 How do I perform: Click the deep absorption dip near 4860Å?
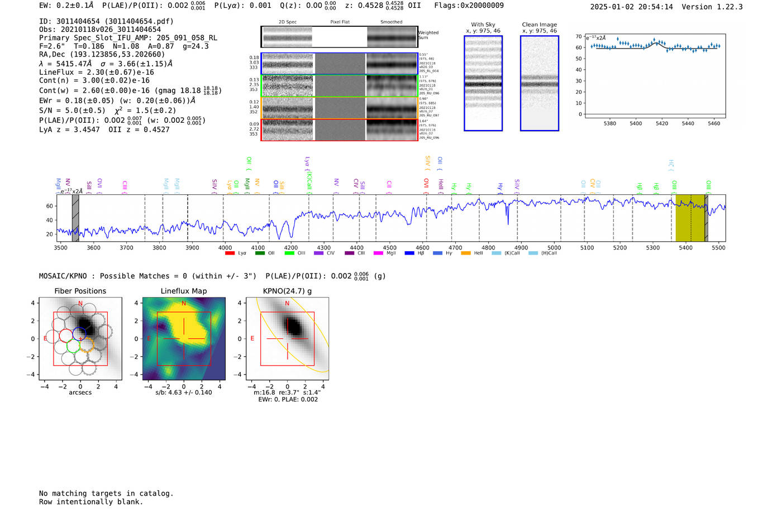tap(508, 217)
